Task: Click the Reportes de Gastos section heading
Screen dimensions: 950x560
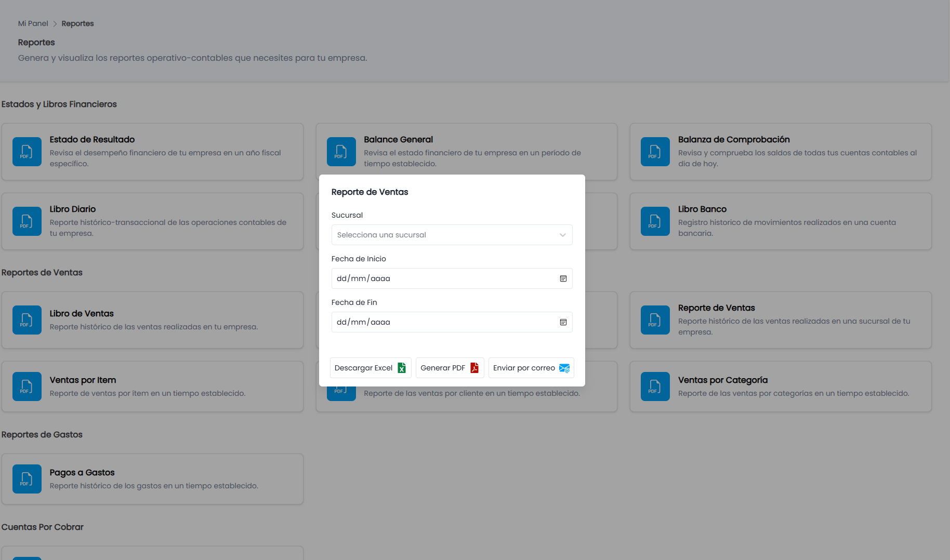Action: (42, 434)
